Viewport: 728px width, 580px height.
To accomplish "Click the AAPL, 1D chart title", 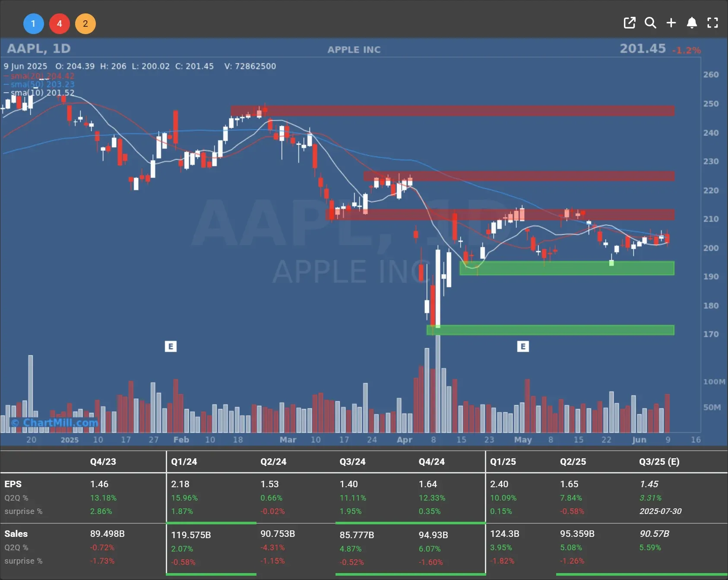I will coord(39,48).
